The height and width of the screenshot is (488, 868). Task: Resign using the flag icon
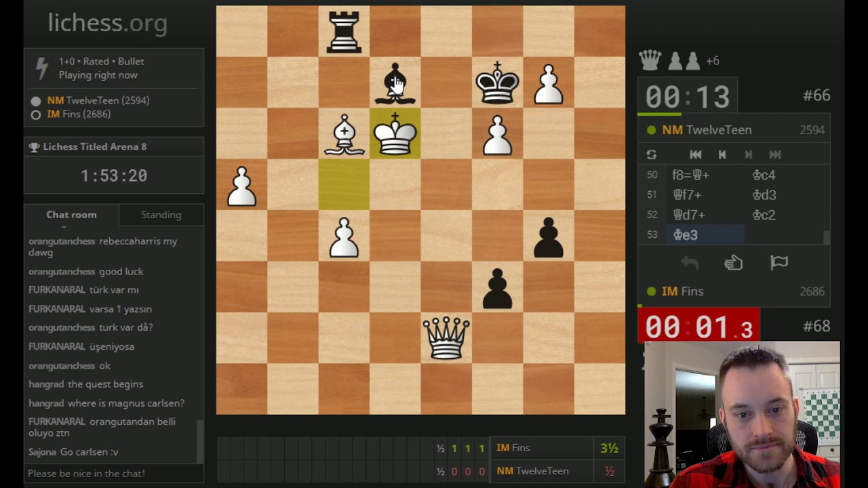(x=779, y=263)
